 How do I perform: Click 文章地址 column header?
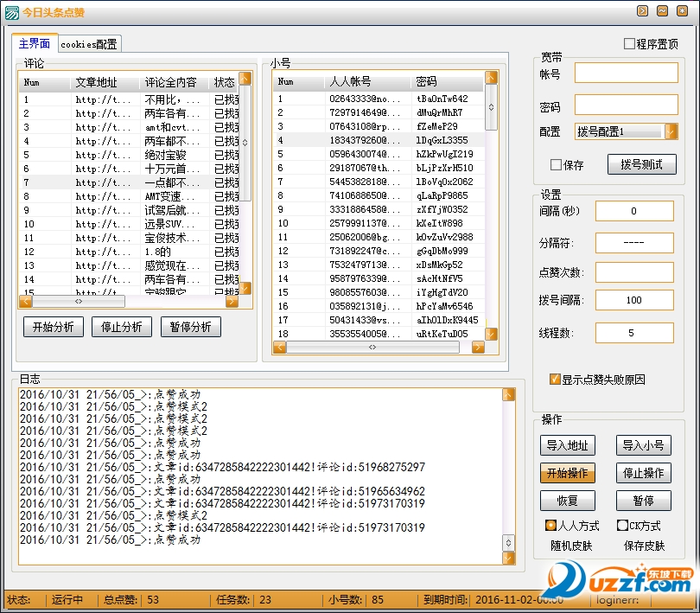tap(105, 83)
